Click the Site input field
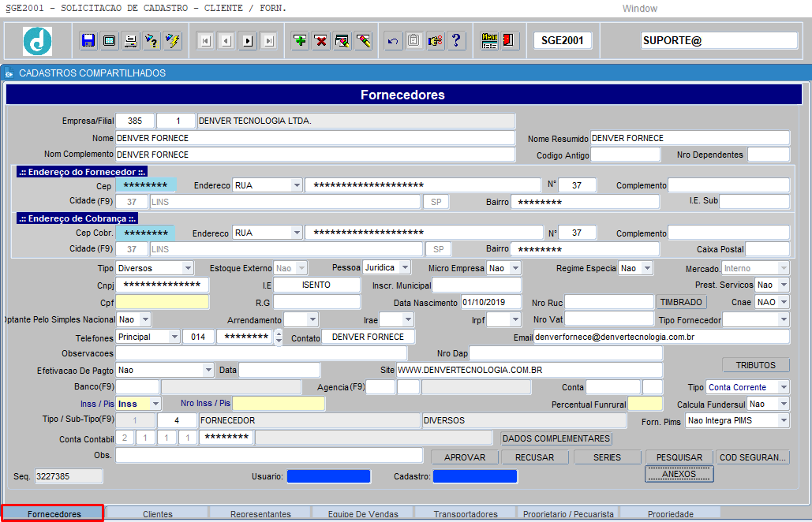 tap(529, 370)
